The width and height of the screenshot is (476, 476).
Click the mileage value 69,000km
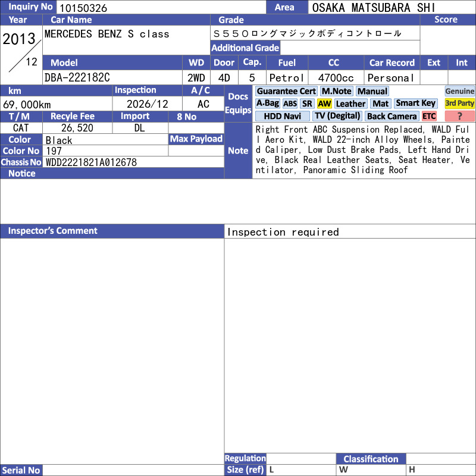click(x=27, y=105)
